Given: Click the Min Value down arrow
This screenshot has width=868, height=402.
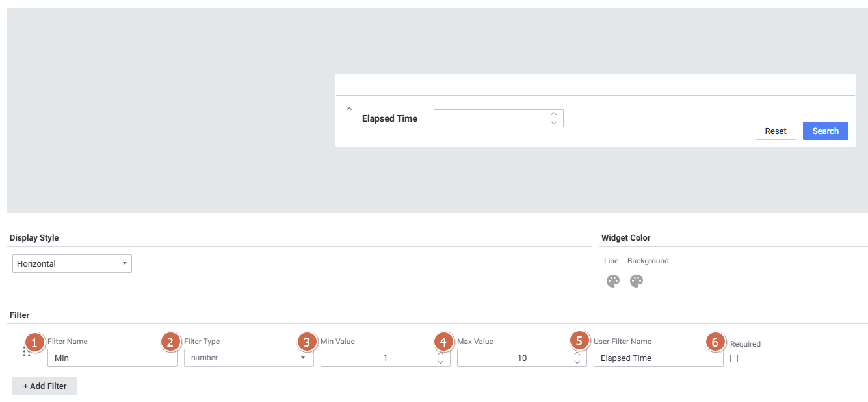Looking at the screenshot, I should [440, 362].
